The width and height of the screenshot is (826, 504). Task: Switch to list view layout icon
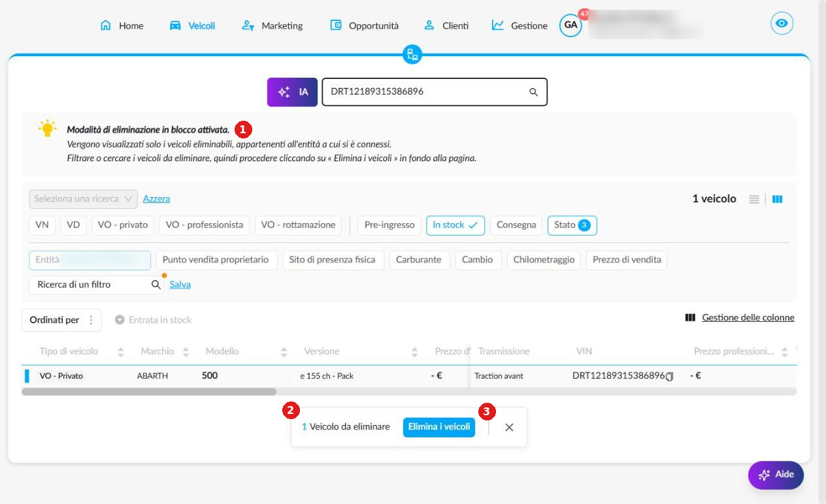click(x=754, y=199)
